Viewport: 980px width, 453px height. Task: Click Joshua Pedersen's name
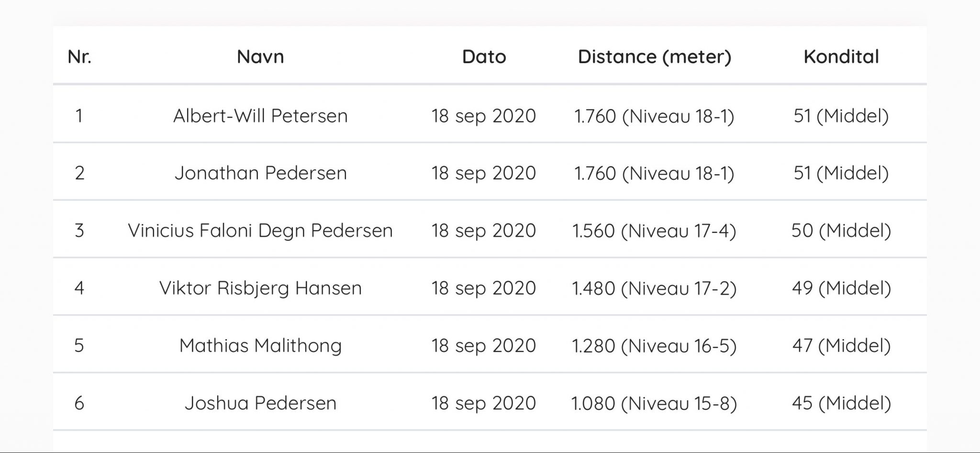[x=260, y=403]
